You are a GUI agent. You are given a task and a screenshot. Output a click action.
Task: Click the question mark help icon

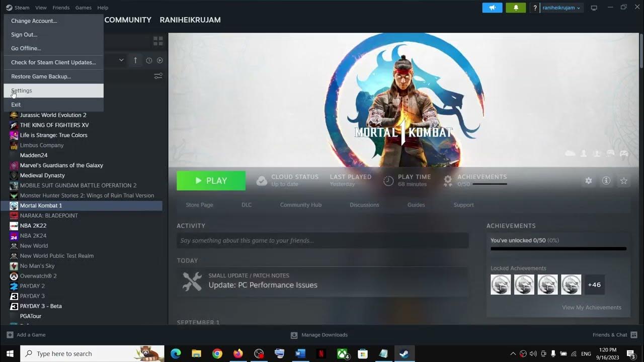[x=535, y=8]
